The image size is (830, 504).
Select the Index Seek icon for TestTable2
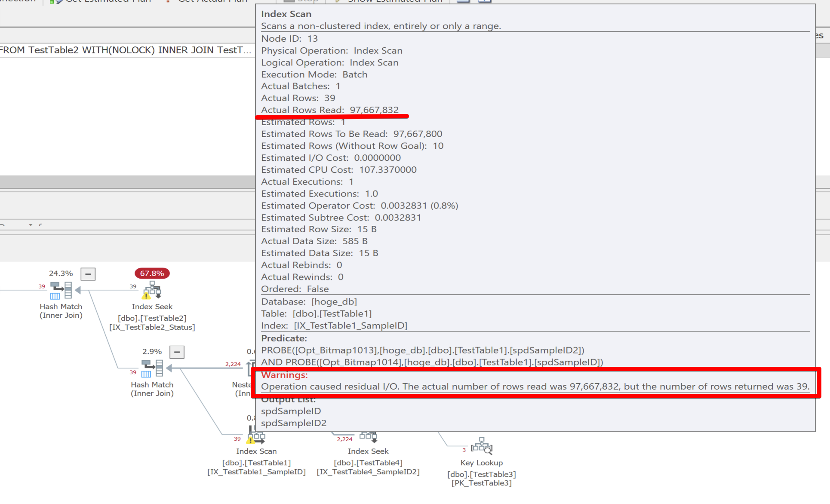152,290
